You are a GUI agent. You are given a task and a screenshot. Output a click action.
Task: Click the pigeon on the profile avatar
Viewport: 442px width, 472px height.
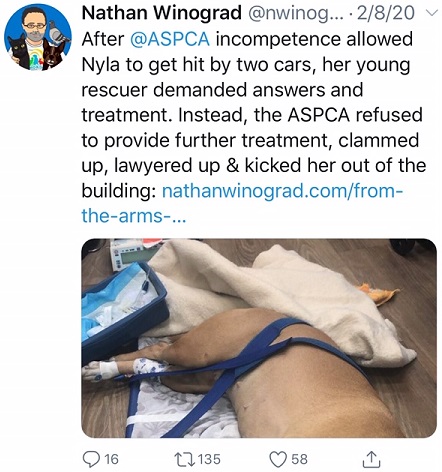57,33
